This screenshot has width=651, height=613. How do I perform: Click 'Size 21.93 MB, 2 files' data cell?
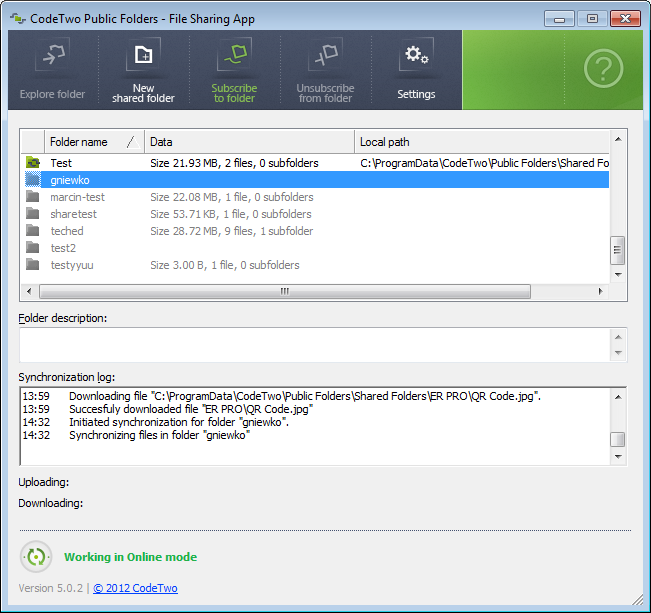pos(234,163)
